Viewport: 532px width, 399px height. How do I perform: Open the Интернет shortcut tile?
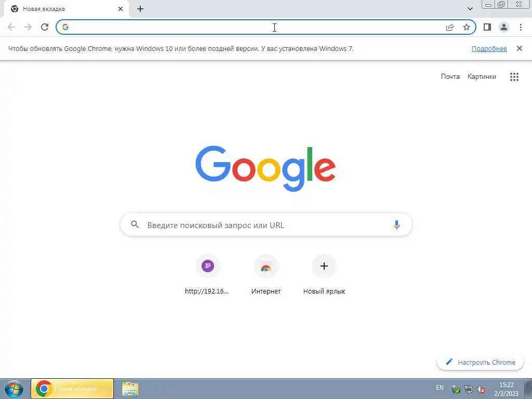pos(266,275)
